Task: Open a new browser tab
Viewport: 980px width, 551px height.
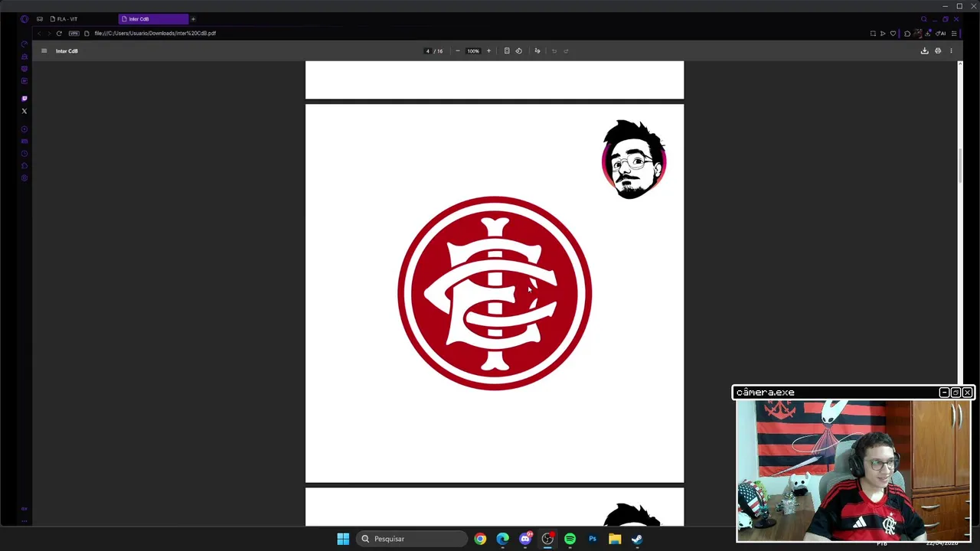Action: pos(193,19)
